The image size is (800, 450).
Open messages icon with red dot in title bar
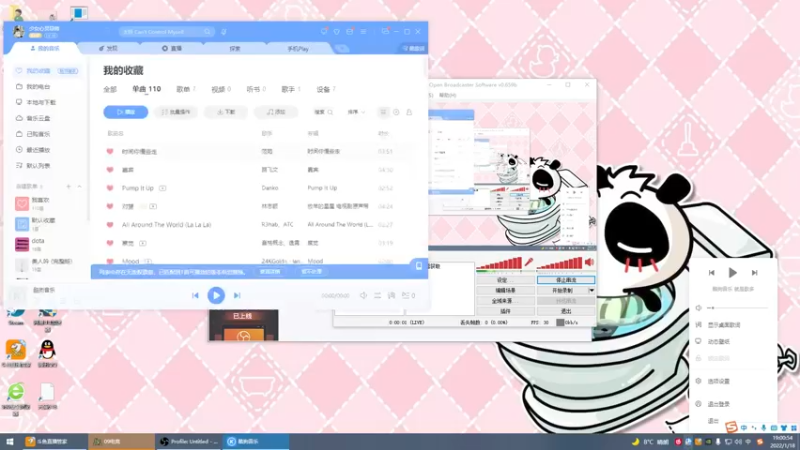click(324, 31)
